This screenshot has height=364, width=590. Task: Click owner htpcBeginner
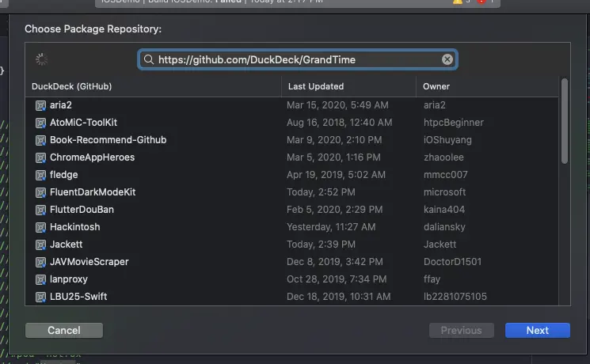(454, 122)
